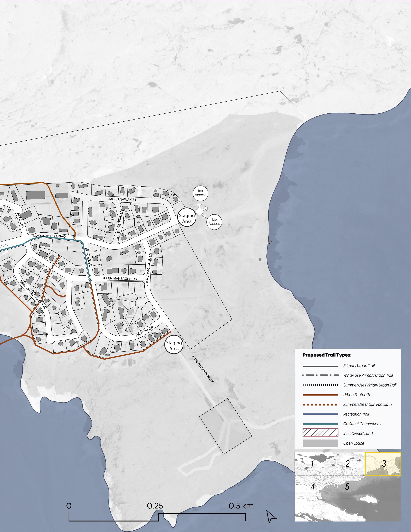Click the 0.25 scale bar marker
This screenshot has height=532, width=411.
155,506
